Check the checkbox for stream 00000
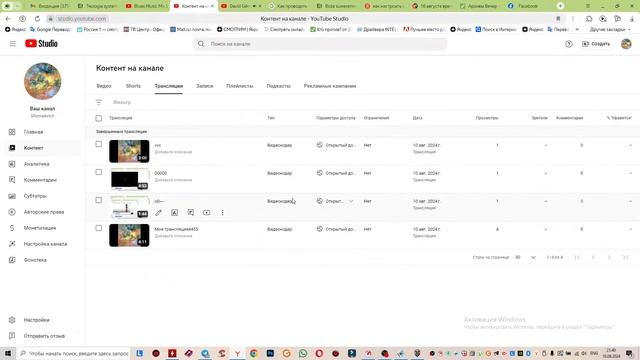Screen dimensions: 640x360 [99, 172]
